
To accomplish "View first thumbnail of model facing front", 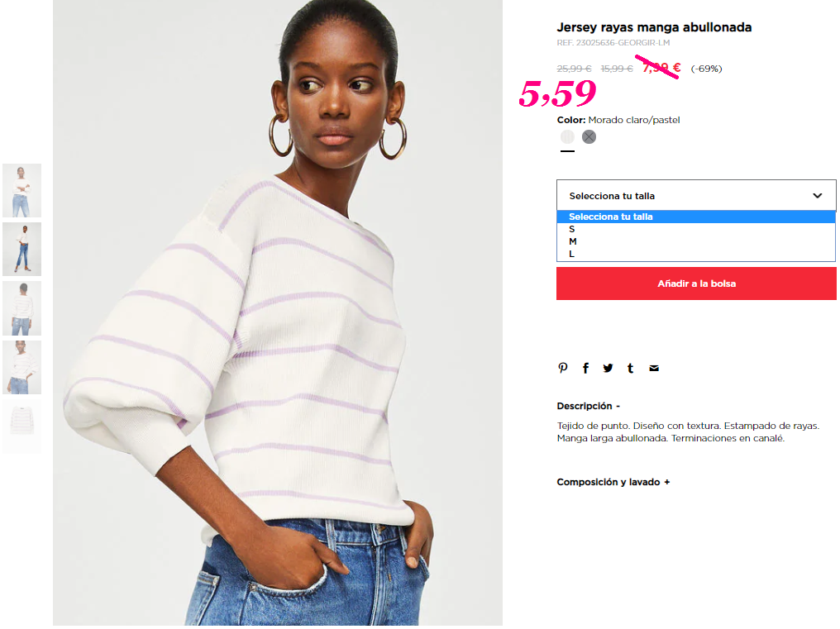I will pyautogui.click(x=22, y=190).
